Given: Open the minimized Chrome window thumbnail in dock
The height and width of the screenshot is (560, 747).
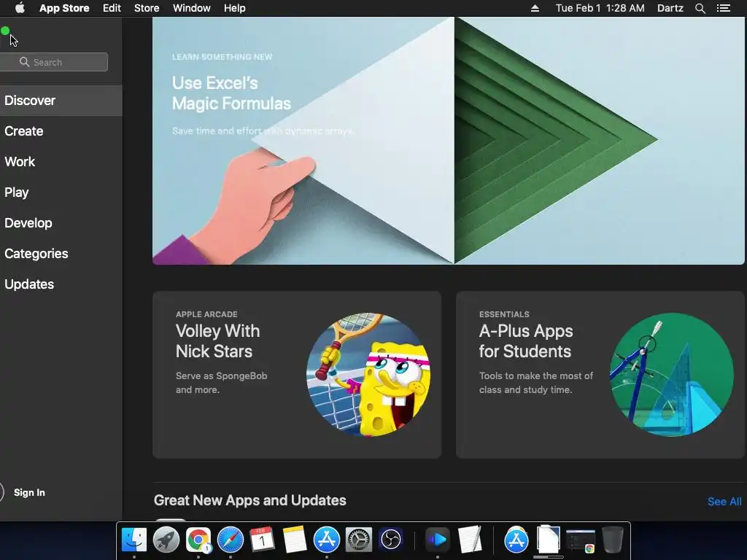Looking at the screenshot, I should click(580, 541).
